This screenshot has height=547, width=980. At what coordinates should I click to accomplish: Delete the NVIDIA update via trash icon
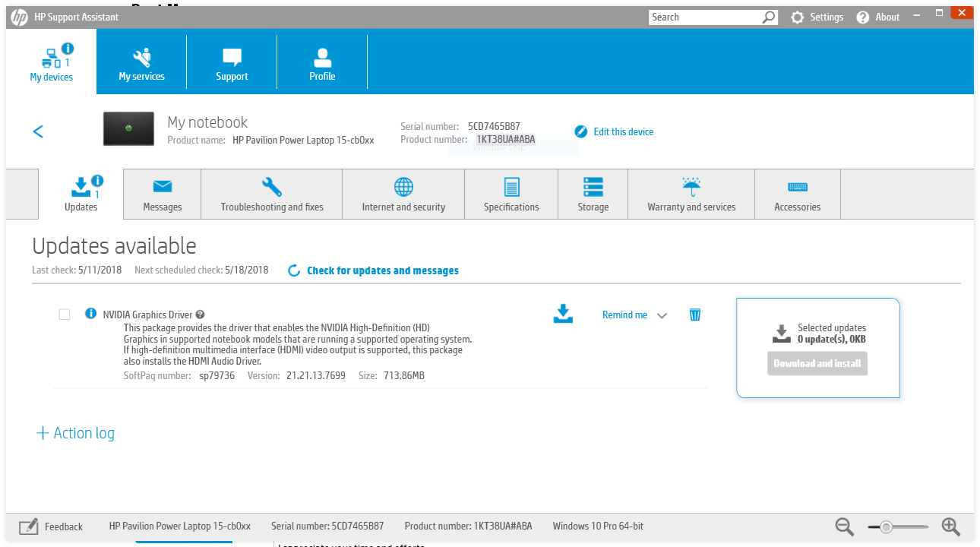(x=694, y=314)
